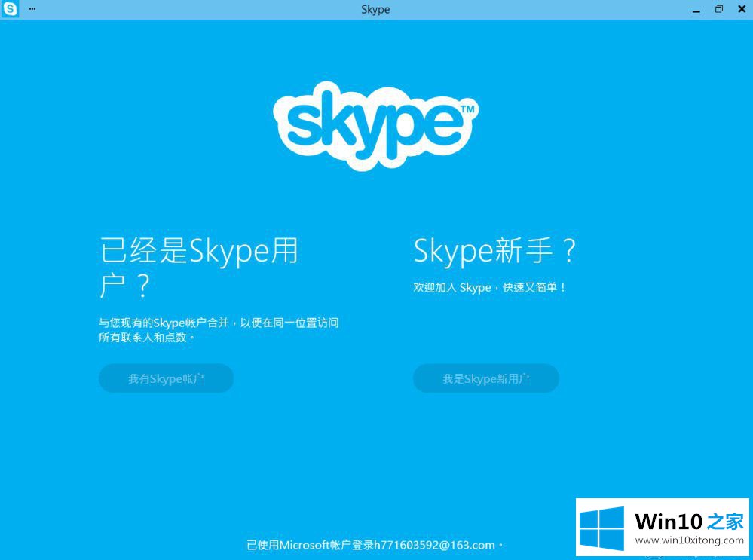Click the Skype app icon in title bar
This screenshot has width=753, height=560.
click(x=10, y=9)
